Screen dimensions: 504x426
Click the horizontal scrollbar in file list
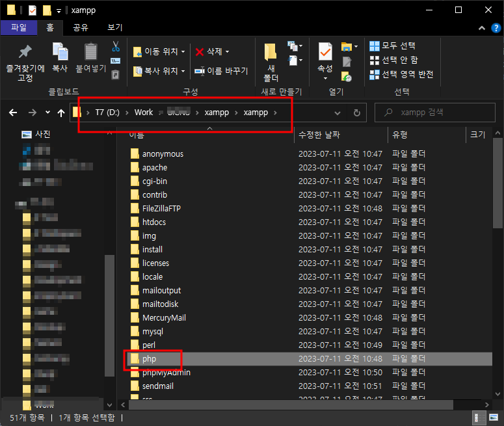(291, 405)
